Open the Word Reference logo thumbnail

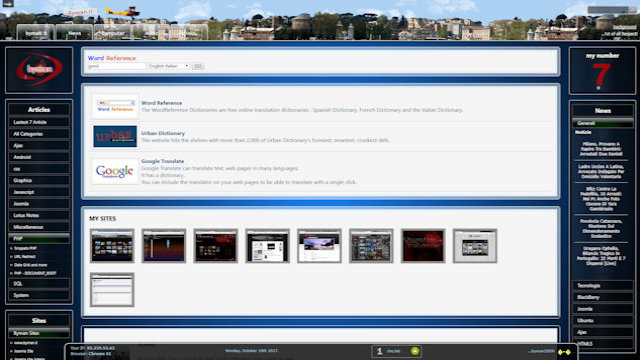[115, 106]
